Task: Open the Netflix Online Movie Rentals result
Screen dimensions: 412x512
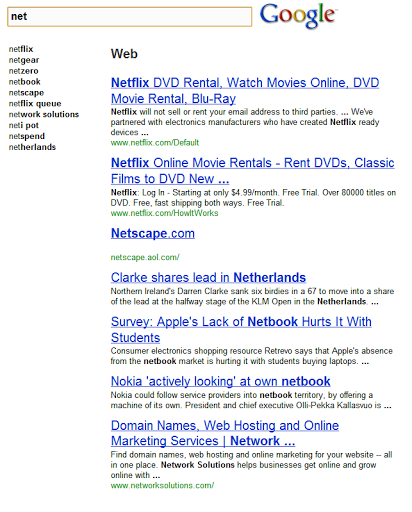Action: click(x=253, y=171)
